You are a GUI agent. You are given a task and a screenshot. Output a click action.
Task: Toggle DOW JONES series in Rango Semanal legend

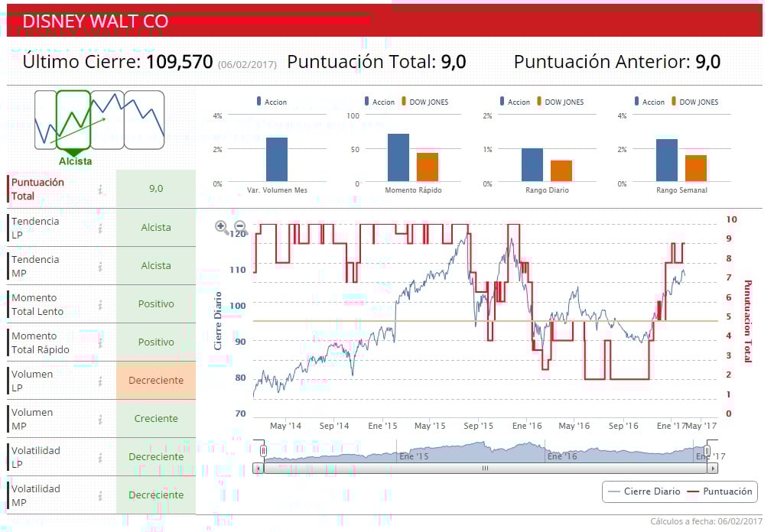point(695,102)
